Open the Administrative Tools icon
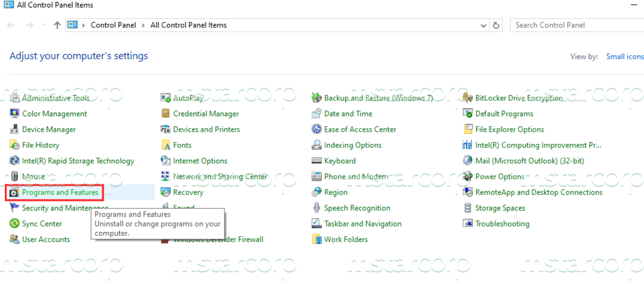Screen dimensions: 644x284 click(14, 98)
